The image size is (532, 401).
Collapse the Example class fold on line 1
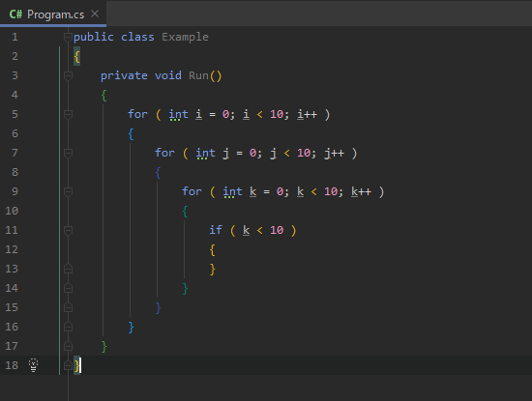pos(68,37)
